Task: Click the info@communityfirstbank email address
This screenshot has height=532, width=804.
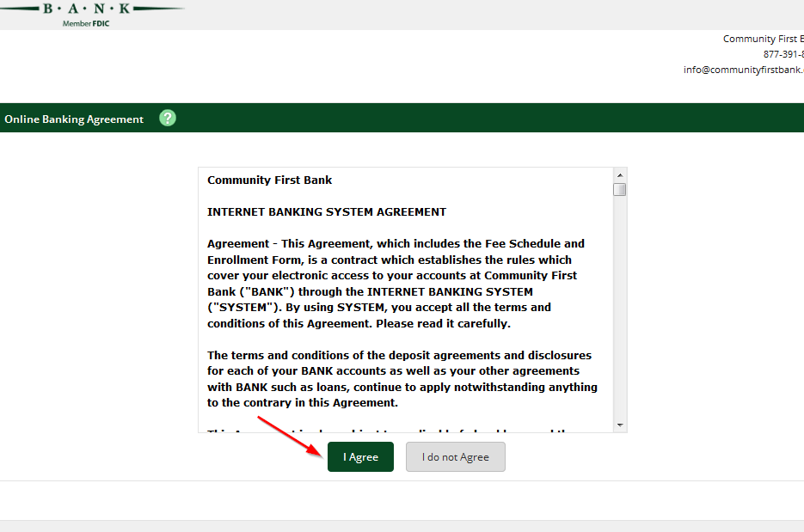Action: pyautogui.click(x=744, y=70)
